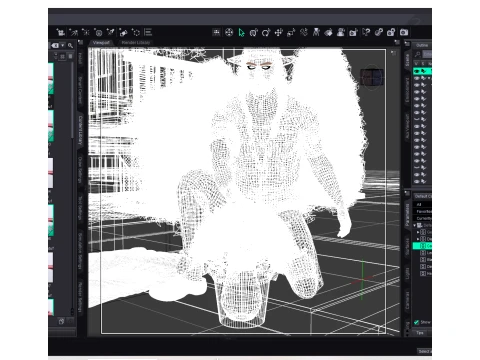Open the Environment side tab on the right
The width and height of the screenshot is (480, 360).
(407, 90)
